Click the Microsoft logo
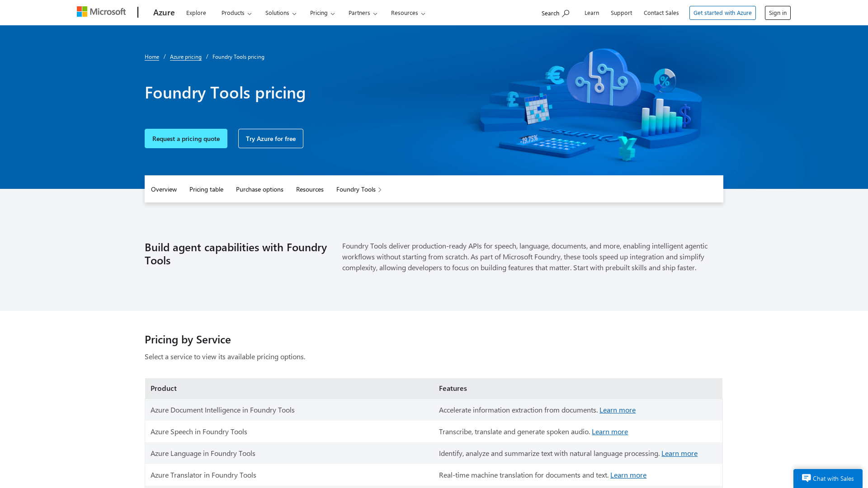868x488 pixels. coord(101,12)
